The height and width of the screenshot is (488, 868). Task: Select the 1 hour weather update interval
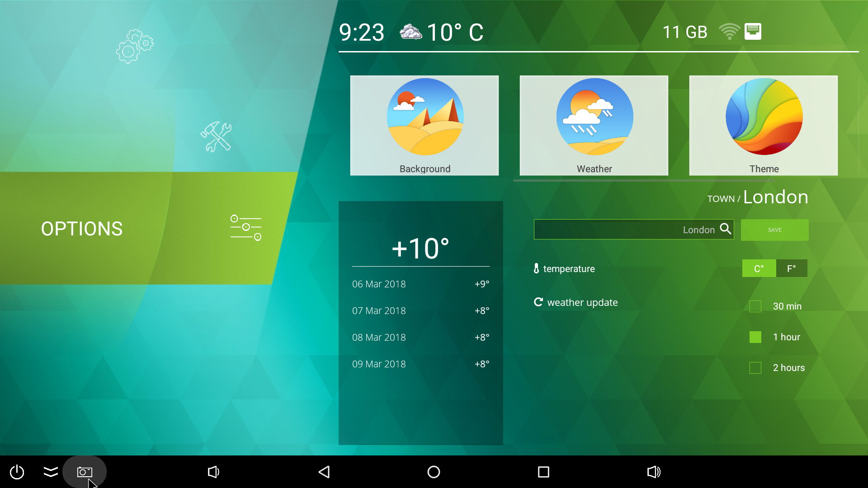[x=755, y=337]
